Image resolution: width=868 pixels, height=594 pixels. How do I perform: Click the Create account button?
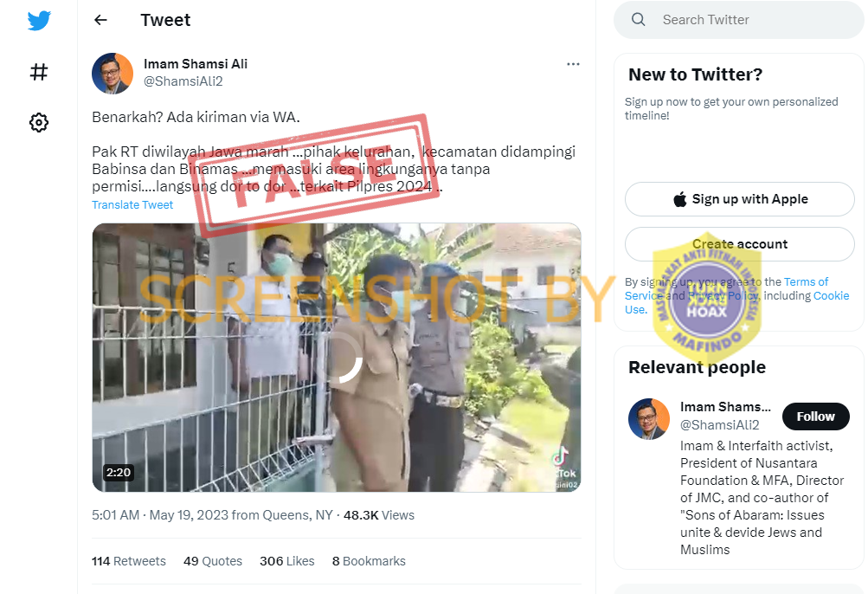[x=740, y=244]
